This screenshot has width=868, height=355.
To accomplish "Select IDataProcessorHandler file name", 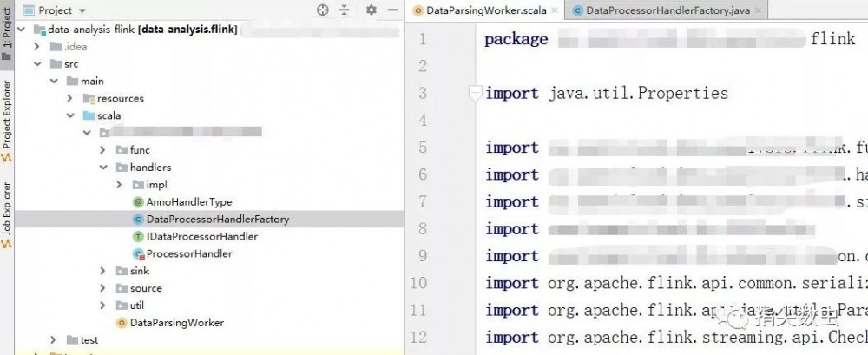I will pos(202,236).
